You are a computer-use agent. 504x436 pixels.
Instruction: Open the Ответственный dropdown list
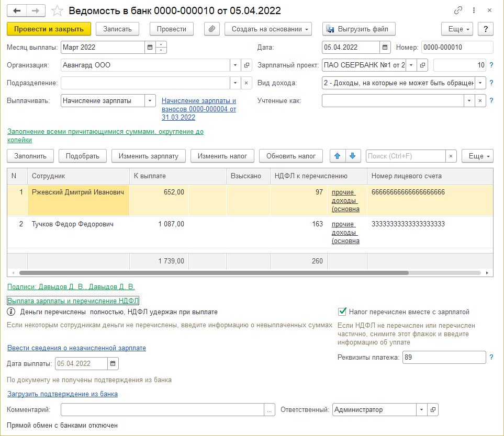[x=422, y=410]
